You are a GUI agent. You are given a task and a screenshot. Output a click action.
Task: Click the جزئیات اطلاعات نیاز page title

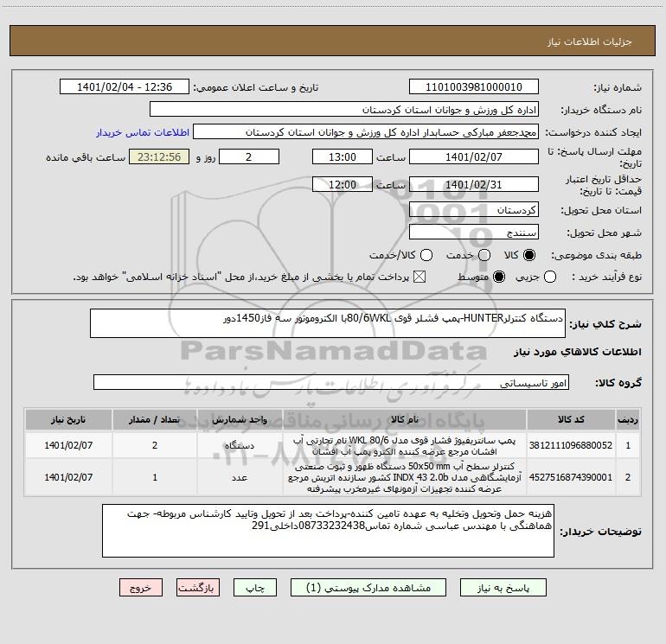589,41
